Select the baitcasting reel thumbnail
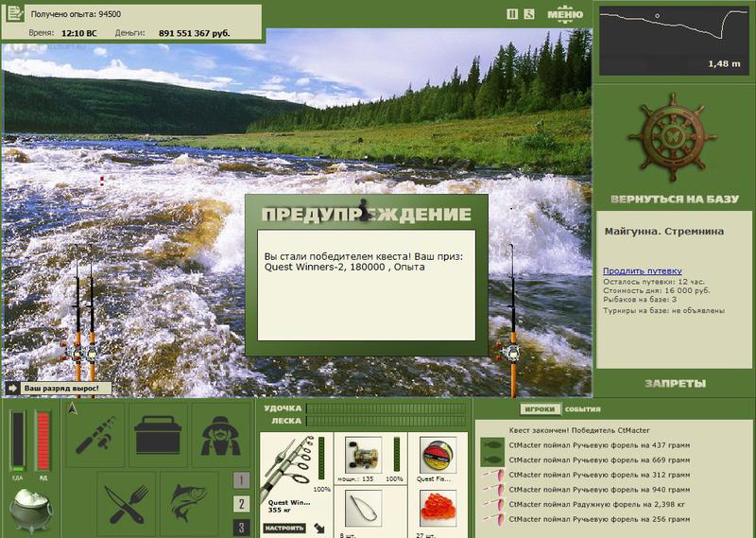 [x=363, y=456]
